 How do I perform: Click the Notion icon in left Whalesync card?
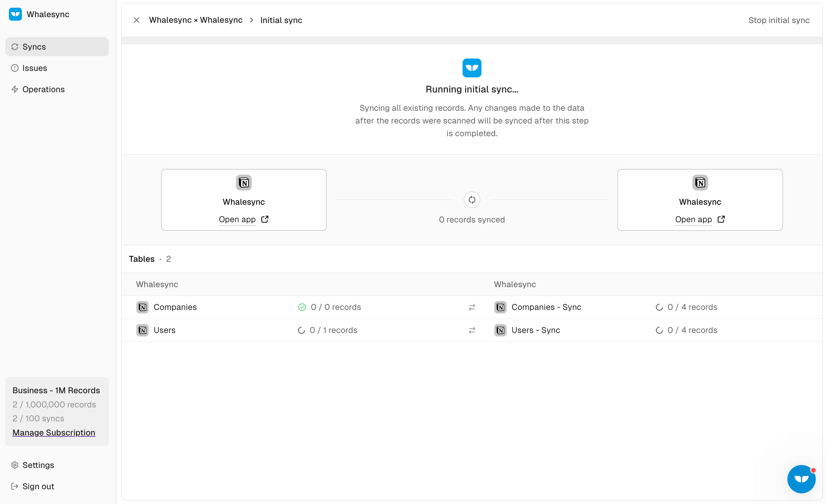(x=244, y=183)
